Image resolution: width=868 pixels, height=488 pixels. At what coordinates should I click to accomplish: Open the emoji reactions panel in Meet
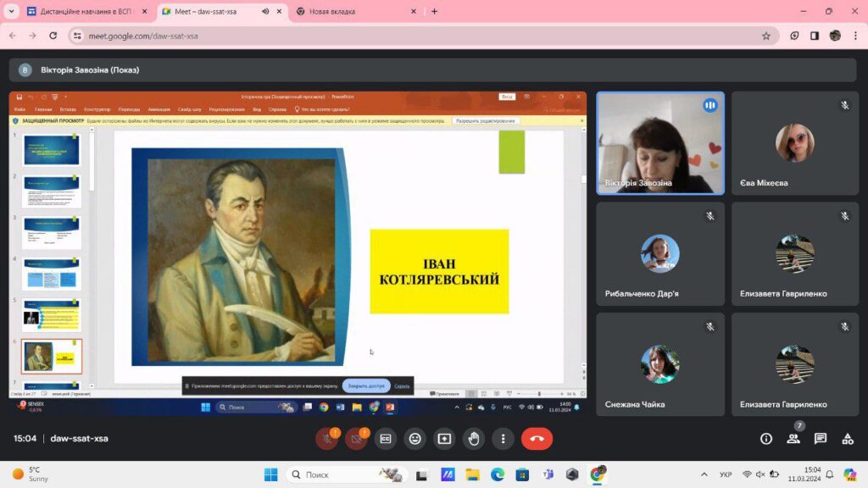[x=415, y=439]
